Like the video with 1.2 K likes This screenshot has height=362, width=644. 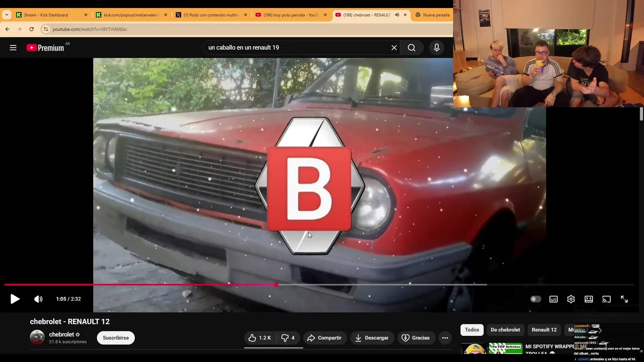tap(260, 338)
